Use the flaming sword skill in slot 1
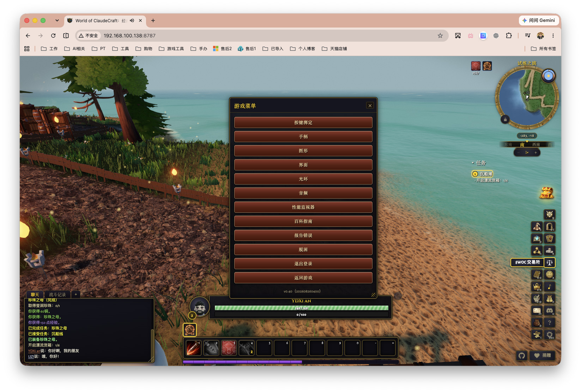 (x=193, y=348)
